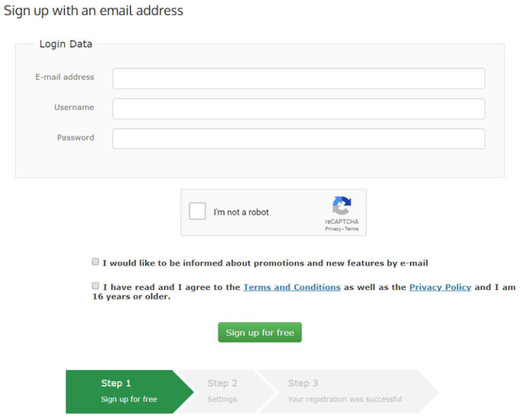Image resolution: width=525 pixels, height=420 pixels.
Task: Click the Sign up with an email address heading
Action: 94,11
